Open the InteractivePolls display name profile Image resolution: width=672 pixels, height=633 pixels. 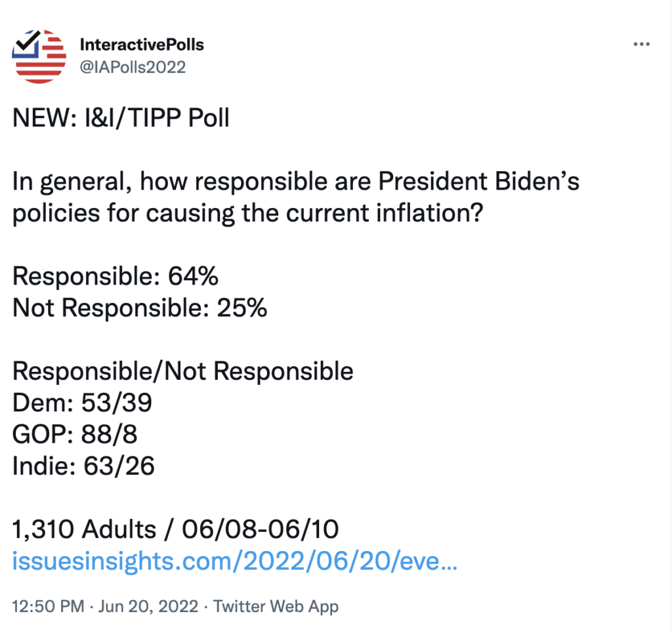141,45
